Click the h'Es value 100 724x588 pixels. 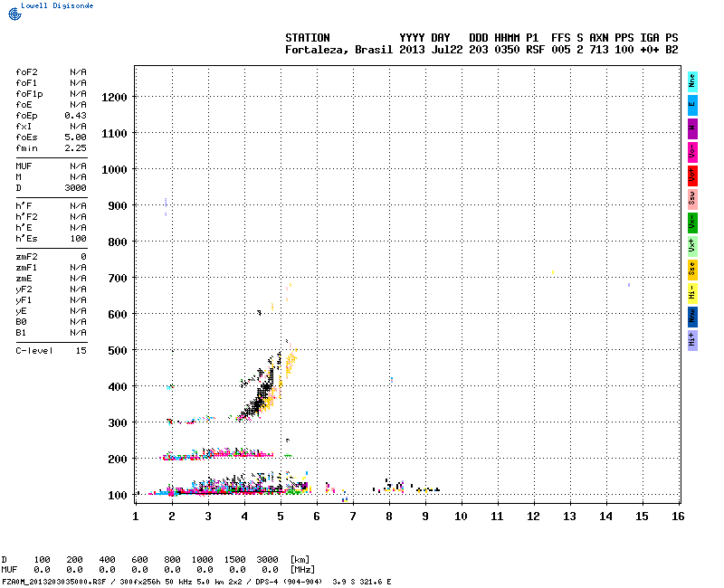click(x=78, y=239)
